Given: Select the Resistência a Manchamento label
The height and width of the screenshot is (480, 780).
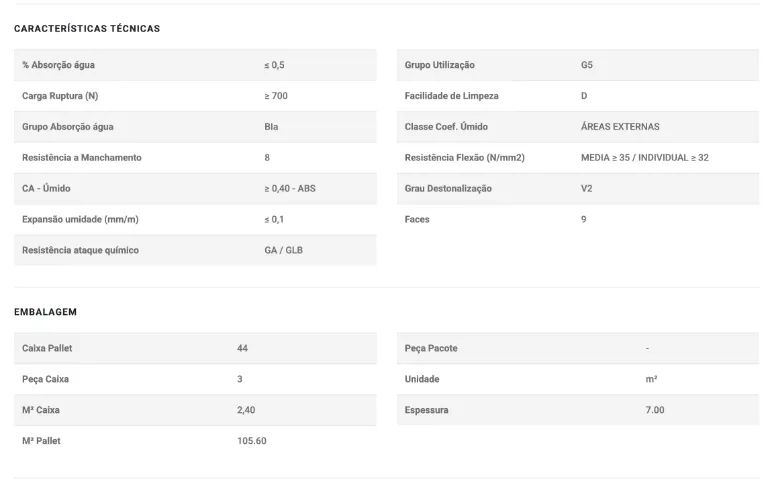Looking at the screenshot, I should [82, 158].
